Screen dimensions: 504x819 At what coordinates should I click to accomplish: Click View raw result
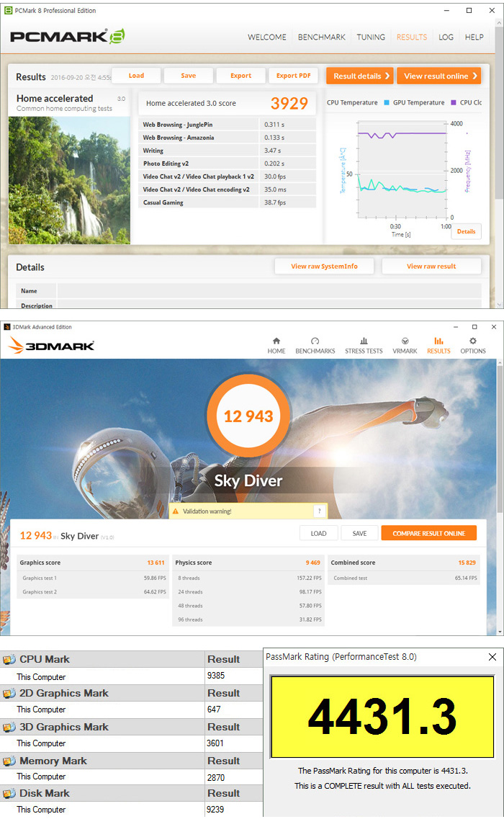(x=431, y=267)
